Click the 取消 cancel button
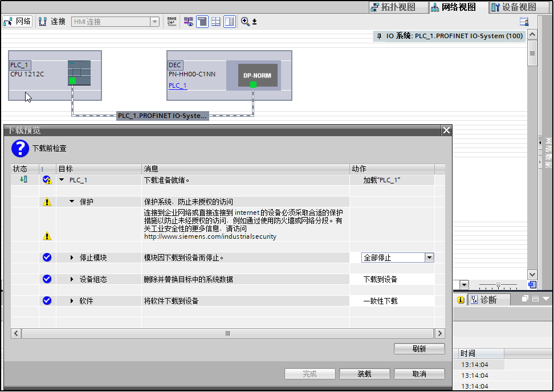This screenshot has height=392, width=554. tap(419, 374)
